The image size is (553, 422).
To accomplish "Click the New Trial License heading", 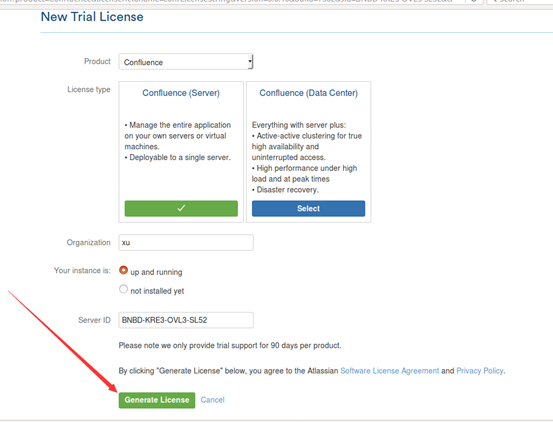I will pyautogui.click(x=92, y=17).
